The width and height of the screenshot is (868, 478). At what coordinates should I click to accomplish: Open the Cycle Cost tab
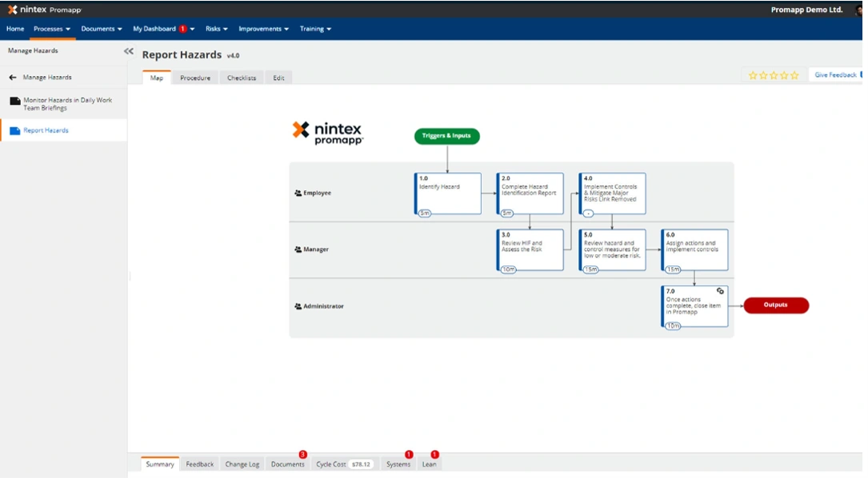coord(344,464)
